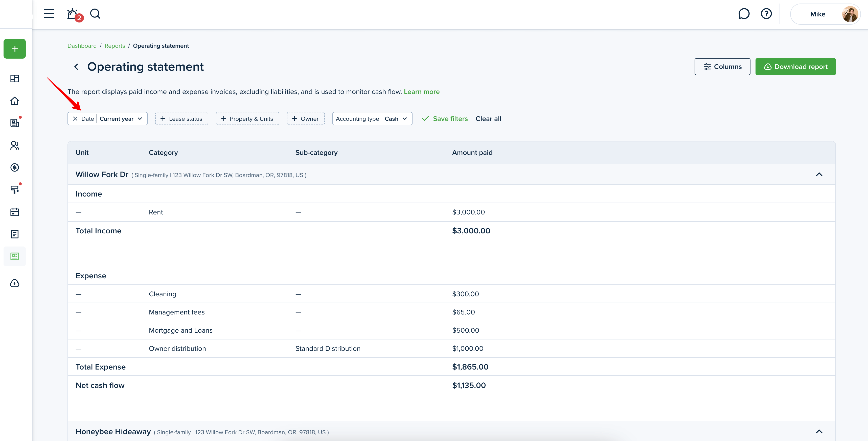Click the Honeybee Hideaway property name
Screen dimensions: 868x441
coord(113,432)
